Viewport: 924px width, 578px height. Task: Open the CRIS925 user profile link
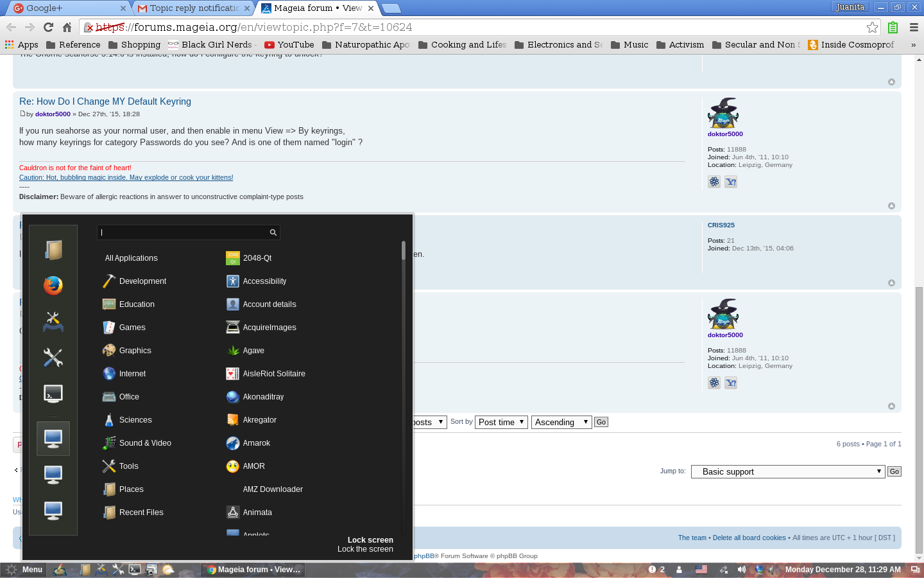(x=721, y=225)
